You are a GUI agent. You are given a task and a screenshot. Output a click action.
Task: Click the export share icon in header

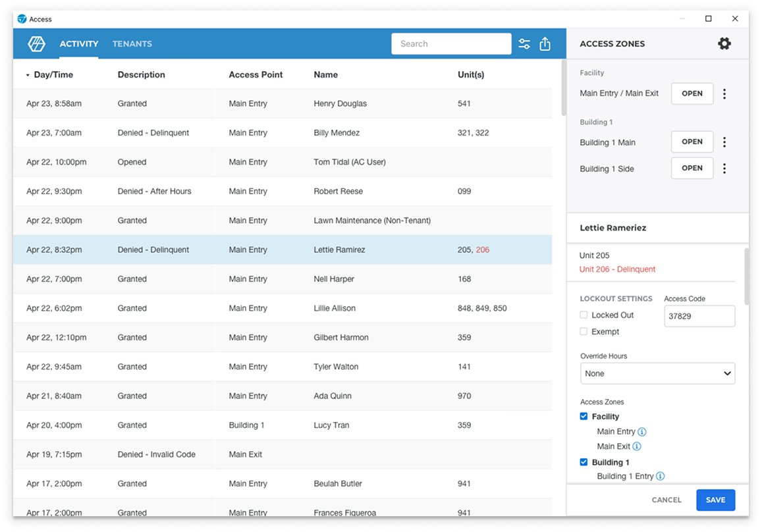tap(545, 44)
